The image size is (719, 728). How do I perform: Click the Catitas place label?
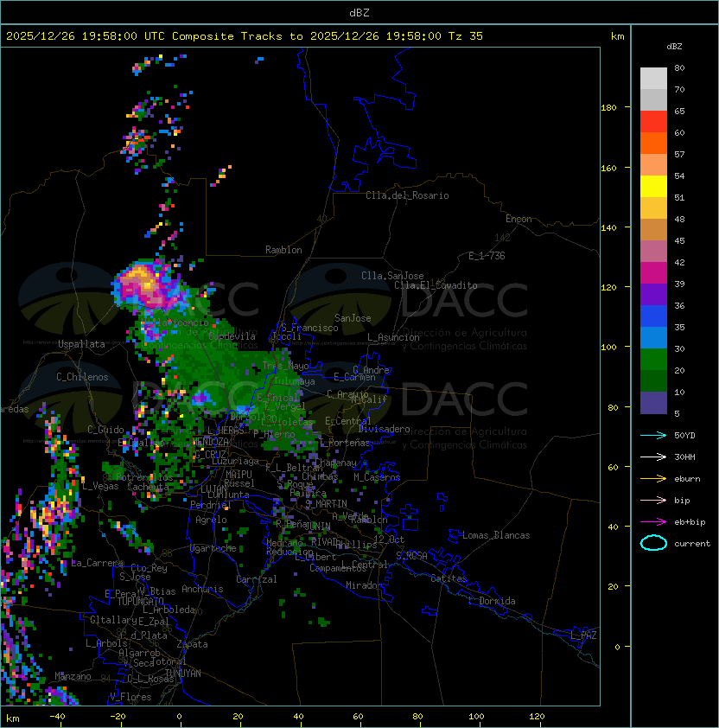click(x=449, y=578)
